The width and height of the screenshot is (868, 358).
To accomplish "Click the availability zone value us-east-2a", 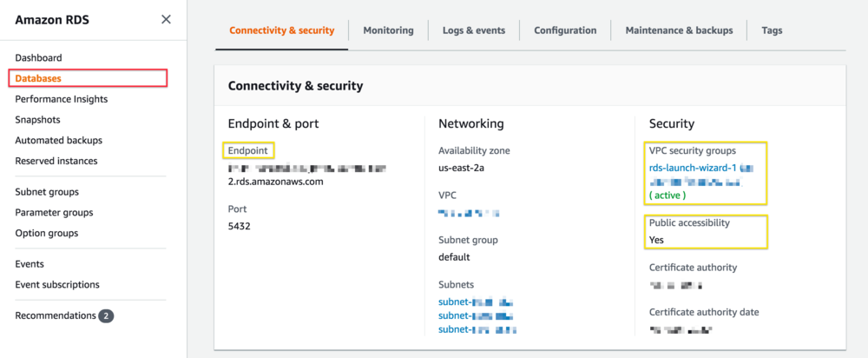I will click(x=463, y=168).
